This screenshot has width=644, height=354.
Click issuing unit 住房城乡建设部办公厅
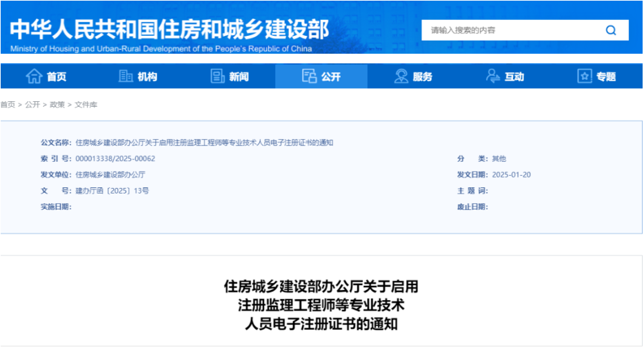click(110, 175)
